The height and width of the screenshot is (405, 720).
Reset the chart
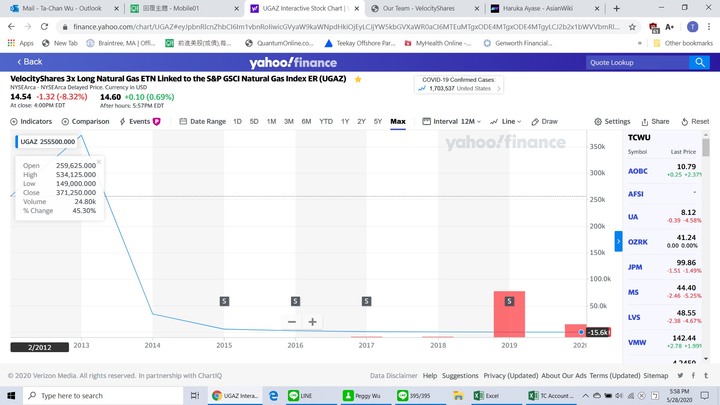point(695,121)
